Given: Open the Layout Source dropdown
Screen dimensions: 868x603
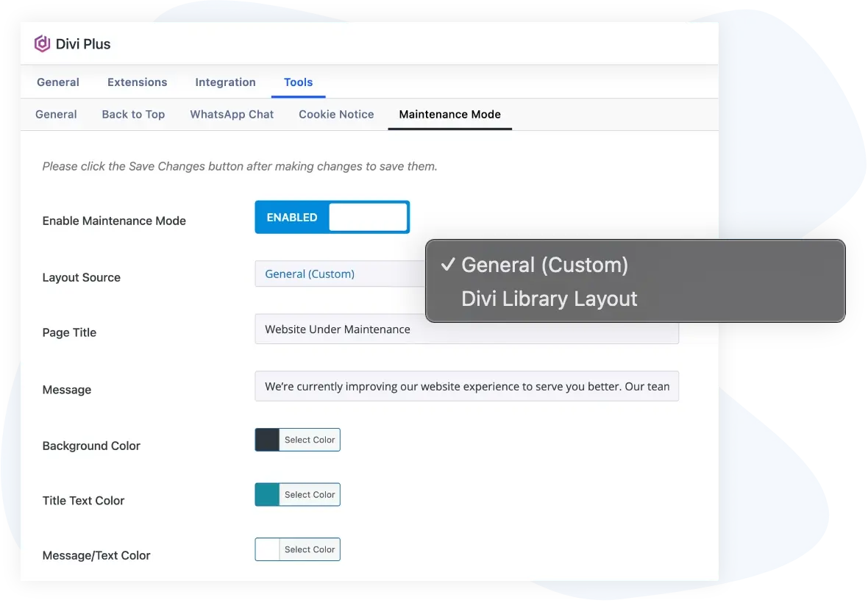Looking at the screenshot, I should tap(340, 274).
